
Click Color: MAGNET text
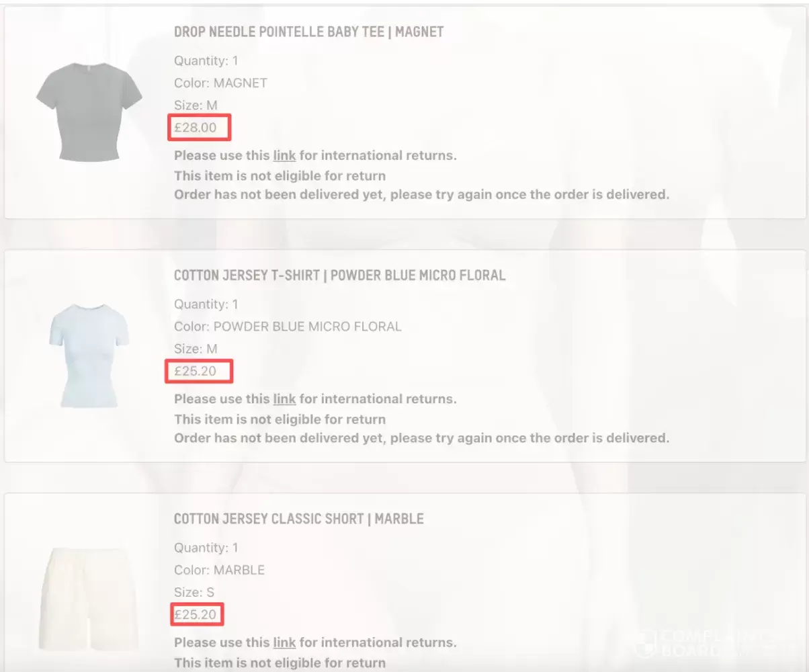pyautogui.click(x=220, y=83)
